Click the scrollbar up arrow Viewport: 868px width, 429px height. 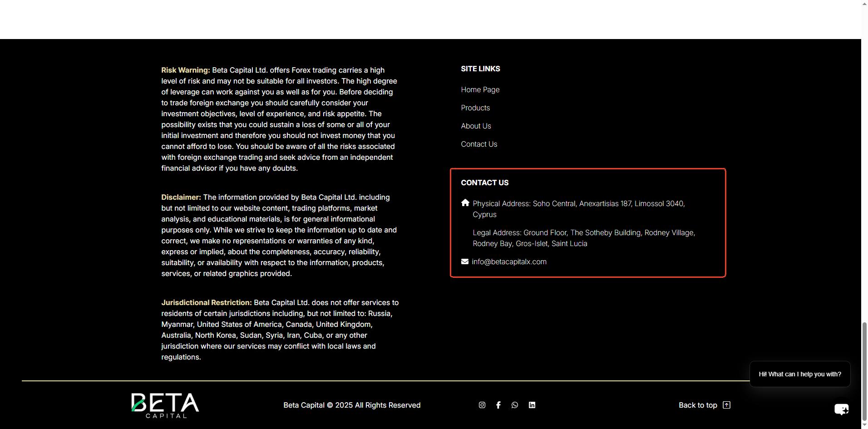(x=864, y=4)
